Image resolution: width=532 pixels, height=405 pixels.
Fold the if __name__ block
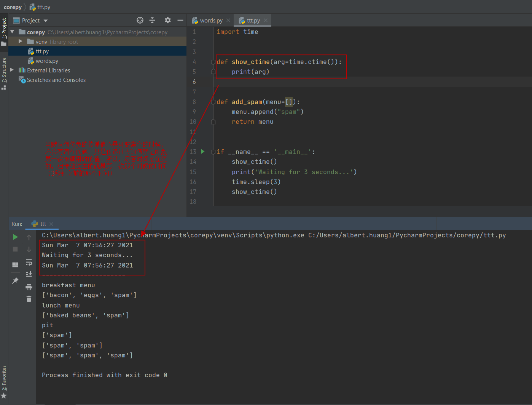(213, 152)
